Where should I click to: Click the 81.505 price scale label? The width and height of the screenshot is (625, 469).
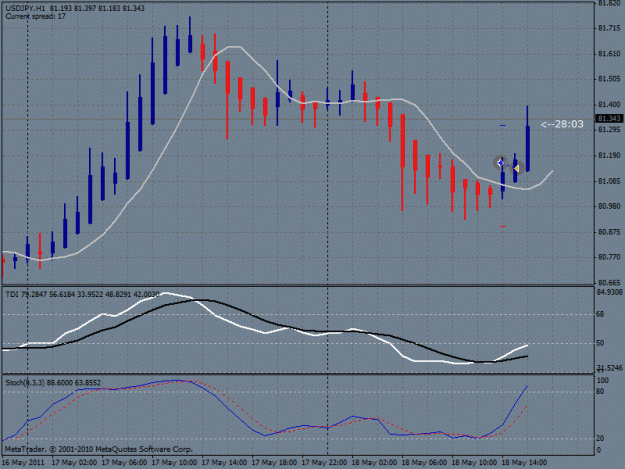coord(609,79)
